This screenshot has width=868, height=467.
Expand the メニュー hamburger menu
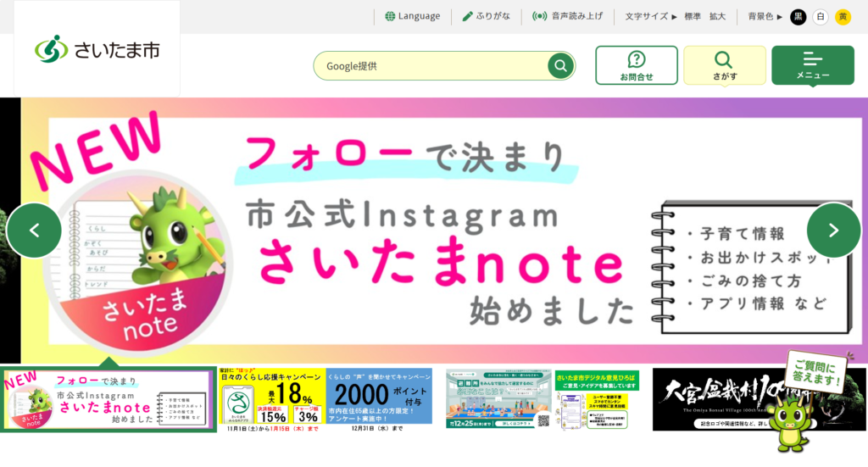coord(813,65)
